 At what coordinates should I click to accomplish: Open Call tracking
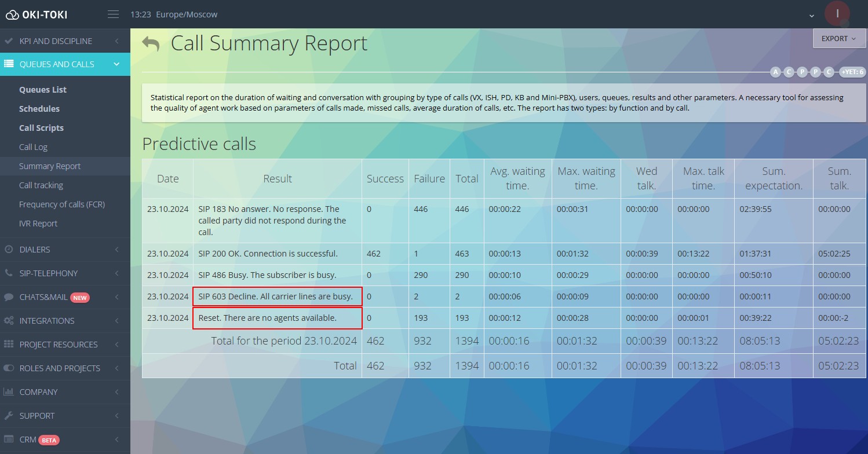pyautogui.click(x=41, y=185)
